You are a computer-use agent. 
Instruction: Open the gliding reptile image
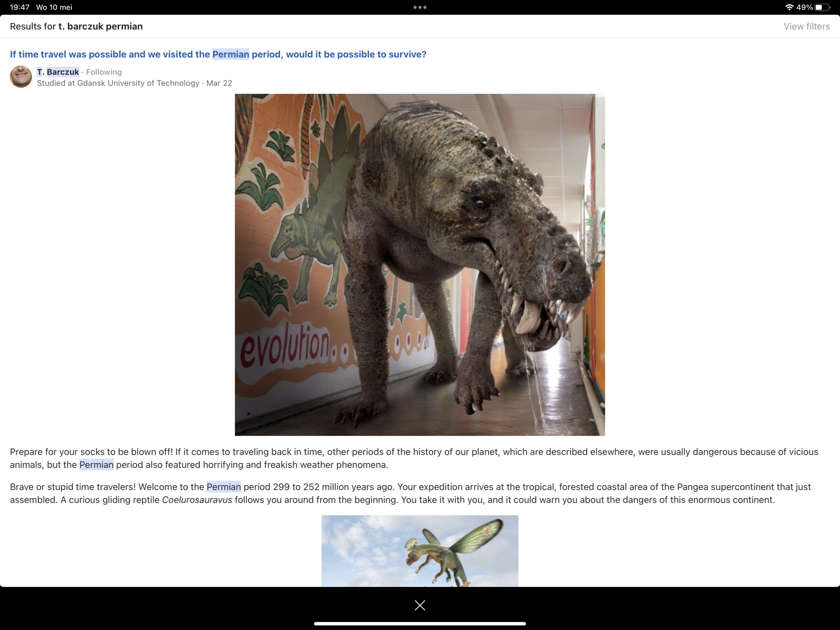pos(420,551)
